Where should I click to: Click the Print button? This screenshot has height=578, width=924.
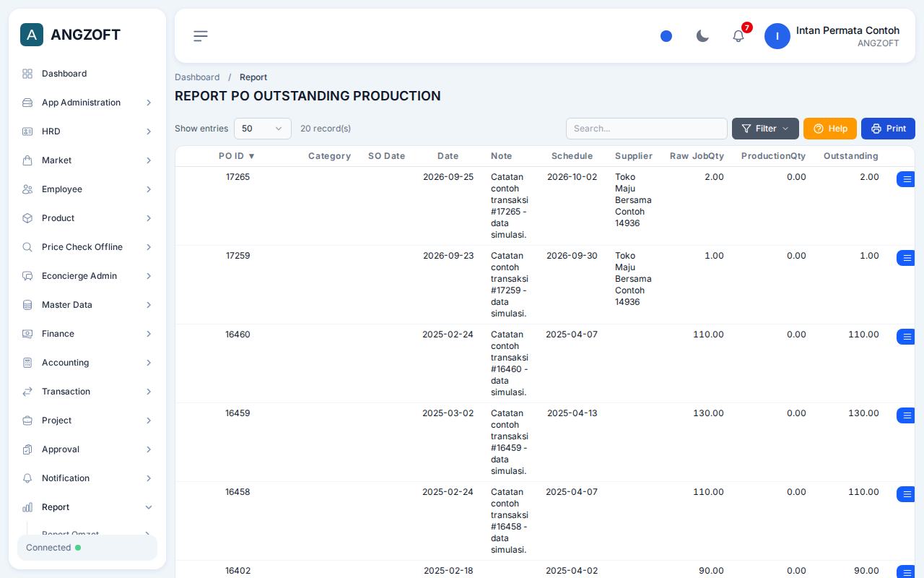click(x=888, y=129)
